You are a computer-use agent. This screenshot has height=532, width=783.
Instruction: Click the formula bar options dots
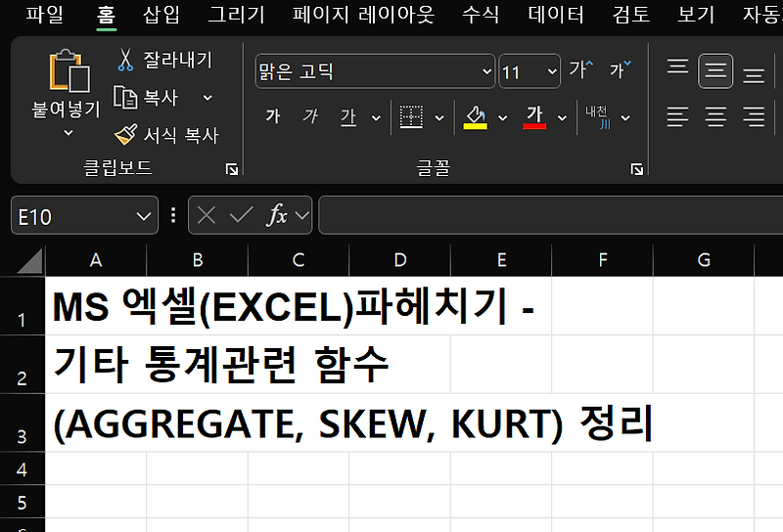[173, 215]
